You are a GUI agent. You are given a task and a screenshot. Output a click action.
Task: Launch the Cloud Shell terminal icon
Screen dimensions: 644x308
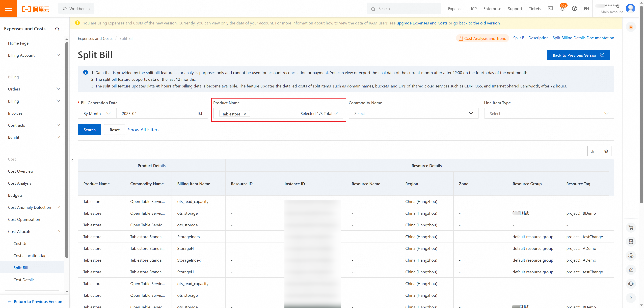[x=550, y=9]
